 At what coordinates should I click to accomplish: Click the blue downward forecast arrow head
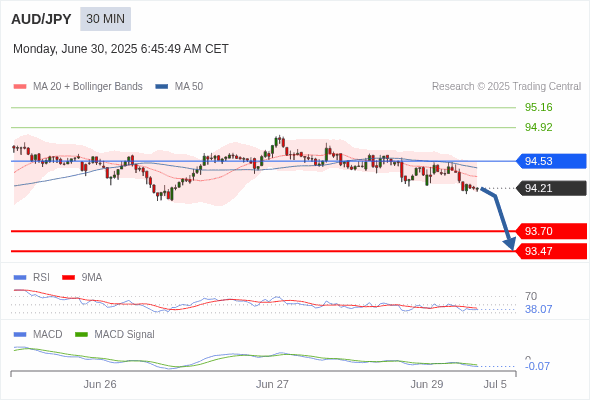point(510,243)
